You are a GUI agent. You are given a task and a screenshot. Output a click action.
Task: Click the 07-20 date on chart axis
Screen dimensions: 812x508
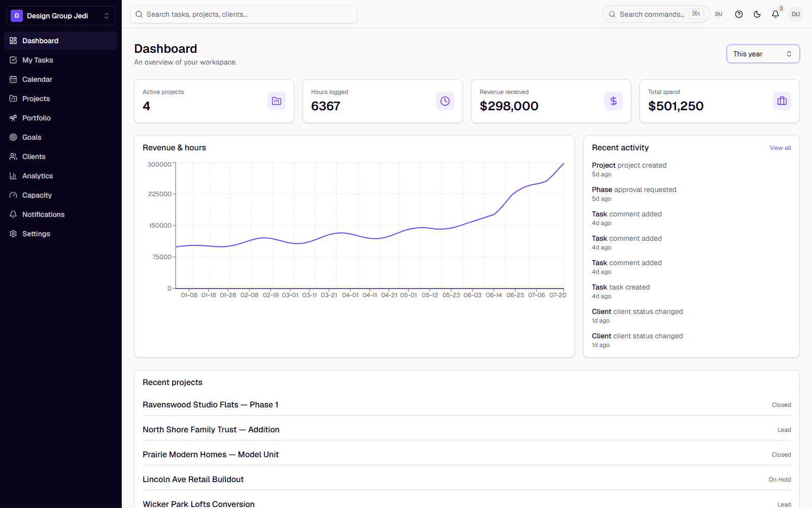coord(558,295)
